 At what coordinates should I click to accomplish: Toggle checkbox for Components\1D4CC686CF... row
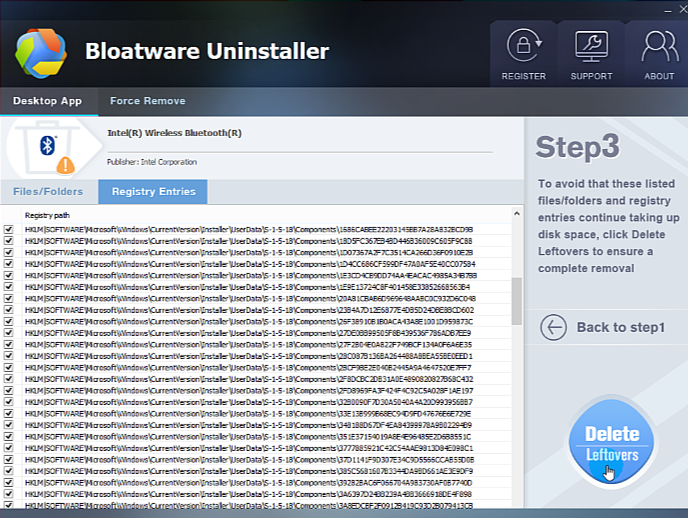pos(8,264)
